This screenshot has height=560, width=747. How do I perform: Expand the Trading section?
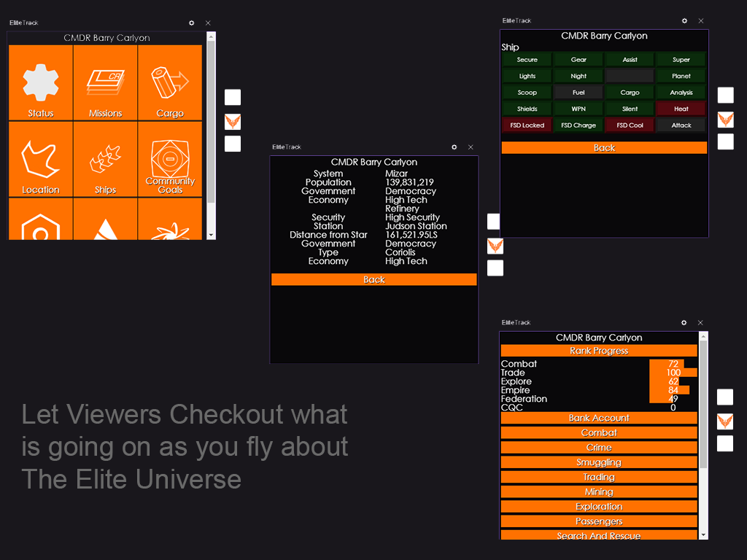[x=599, y=477]
